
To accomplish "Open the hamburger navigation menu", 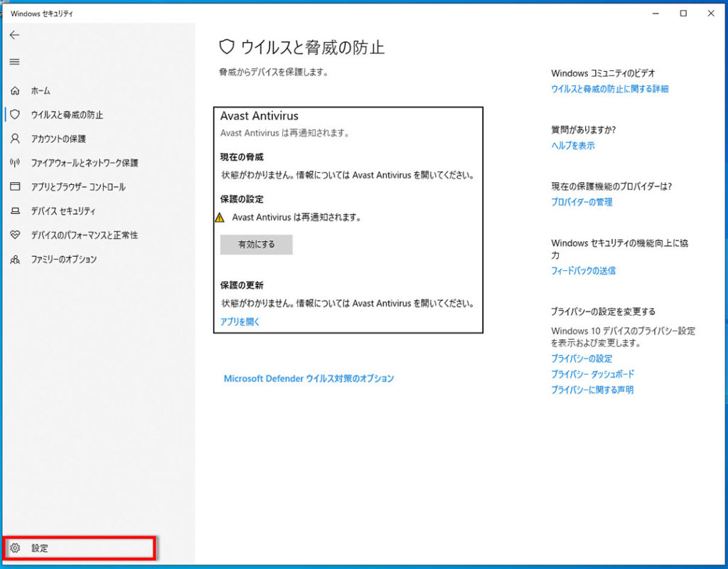I will point(14,62).
